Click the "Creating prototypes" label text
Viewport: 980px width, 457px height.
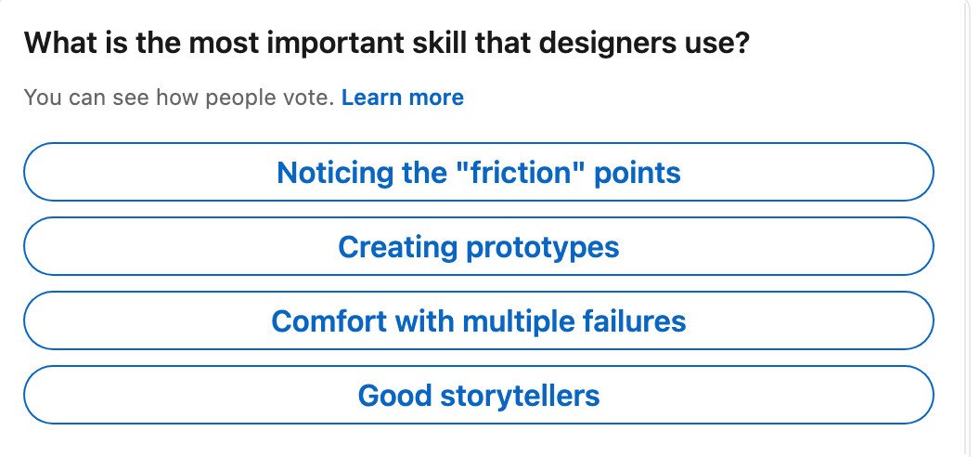pyautogui.click(x=478, y=247)
